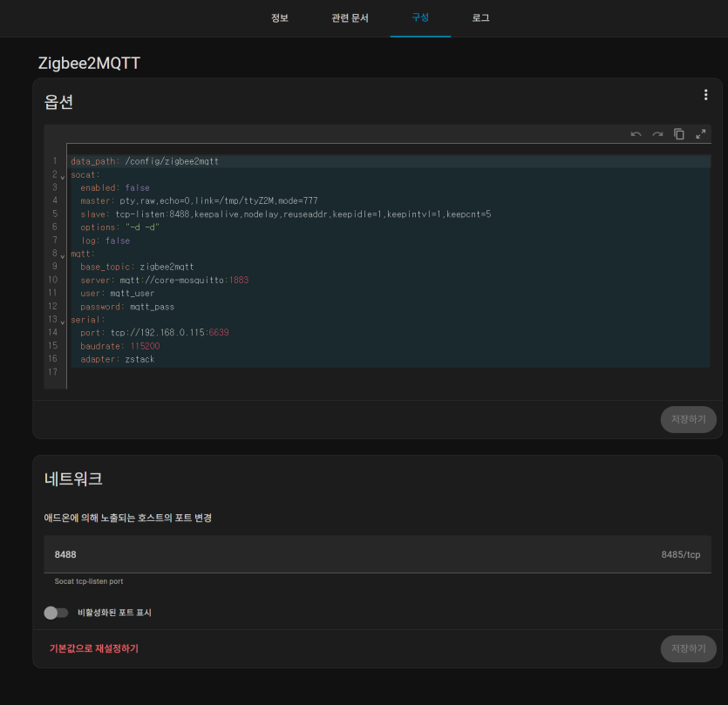728x705 pixels.
Task: Place cursor on data_path line
Action: click(145, 161)
